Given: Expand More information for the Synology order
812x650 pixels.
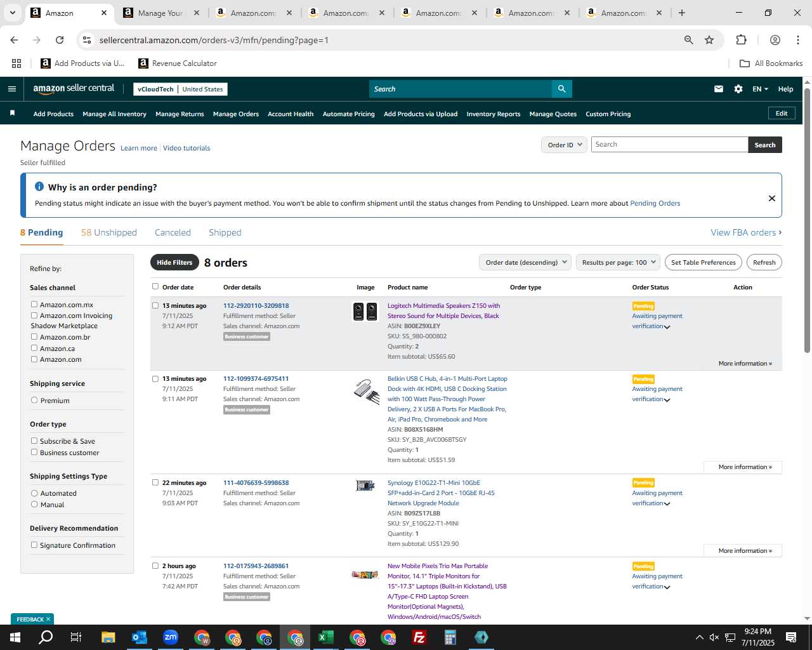Looking at the screenshot, I should click(x=743, y=551).
